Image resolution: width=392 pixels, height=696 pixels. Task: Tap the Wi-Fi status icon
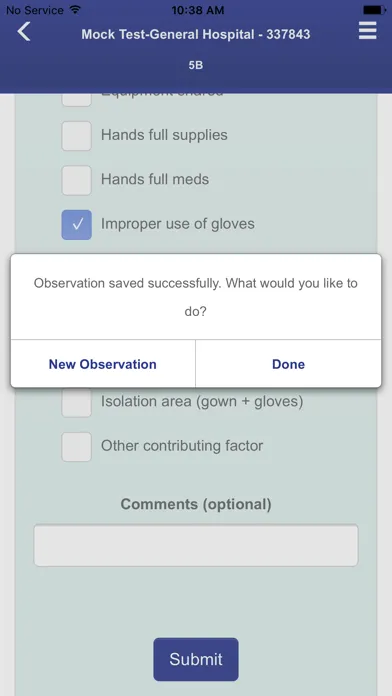[x=75, y=9]
